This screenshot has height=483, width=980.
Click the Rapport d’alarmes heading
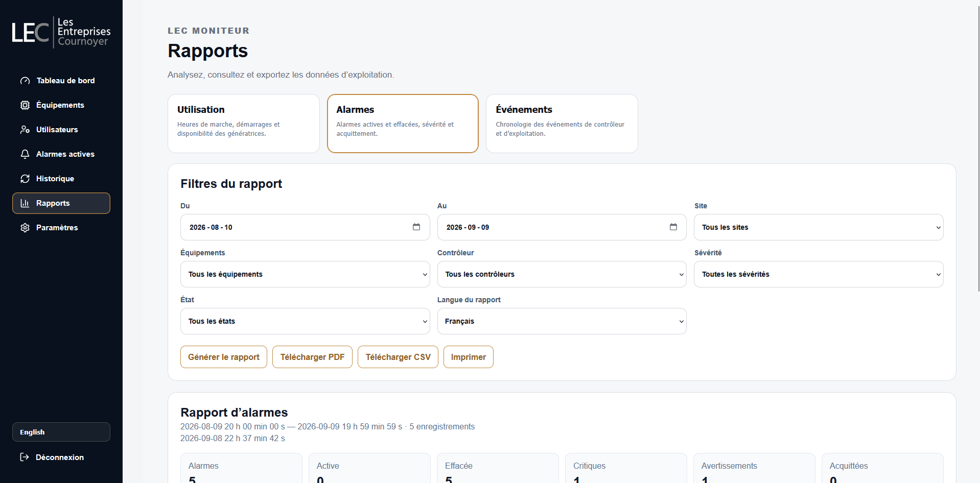pos(234,413)
